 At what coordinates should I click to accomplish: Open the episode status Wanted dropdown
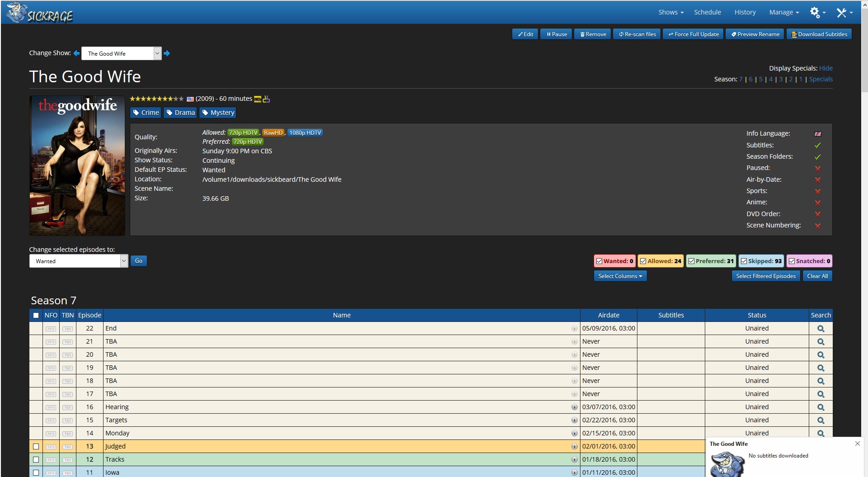(x=79, y=261)
